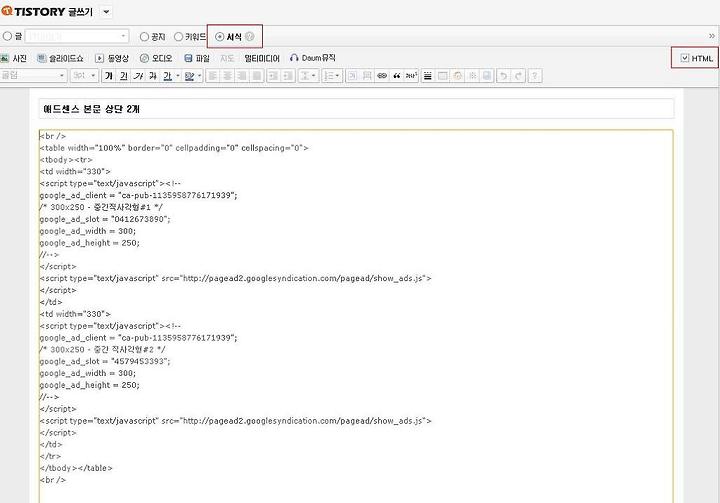Image resolution: width=720 pixels, height=503 pixels.
Task: Open the category dropdown next to 글
Action: [x=77, y=36]
